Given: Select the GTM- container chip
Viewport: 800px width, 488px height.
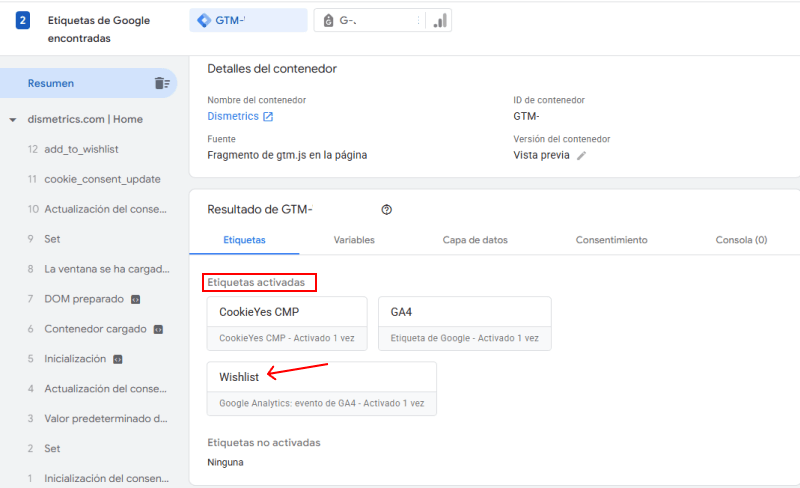Looking at the screenshot, I should tap(248, 20).
